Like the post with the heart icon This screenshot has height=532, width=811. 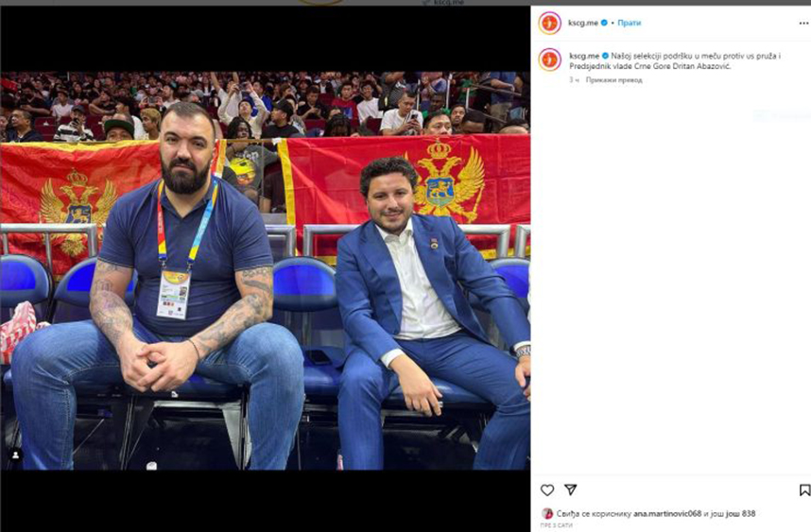[547, 489]
